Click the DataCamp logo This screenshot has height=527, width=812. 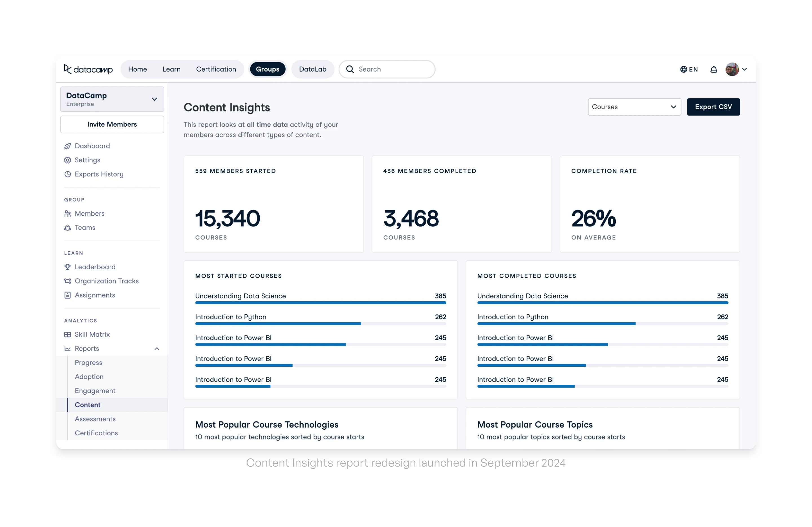(88, 69)
